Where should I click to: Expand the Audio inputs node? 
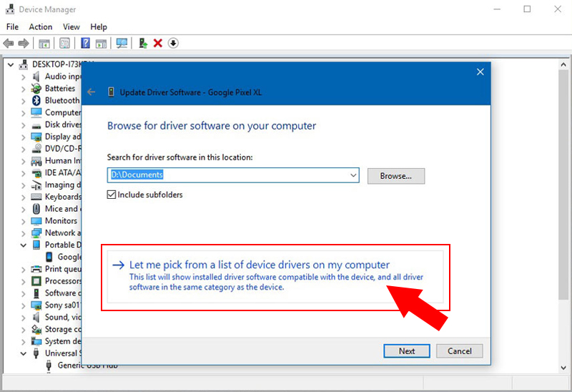tap(24, 77)
